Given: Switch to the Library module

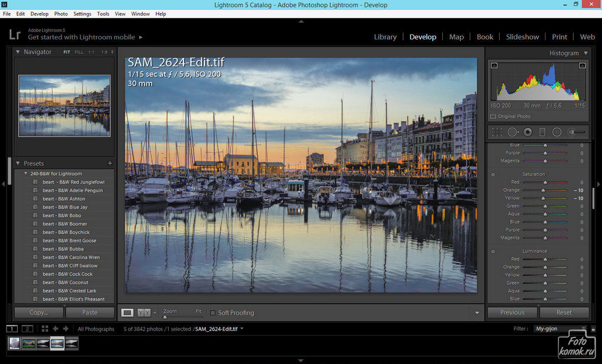Looking at the screenshot, I should point(385,37).
